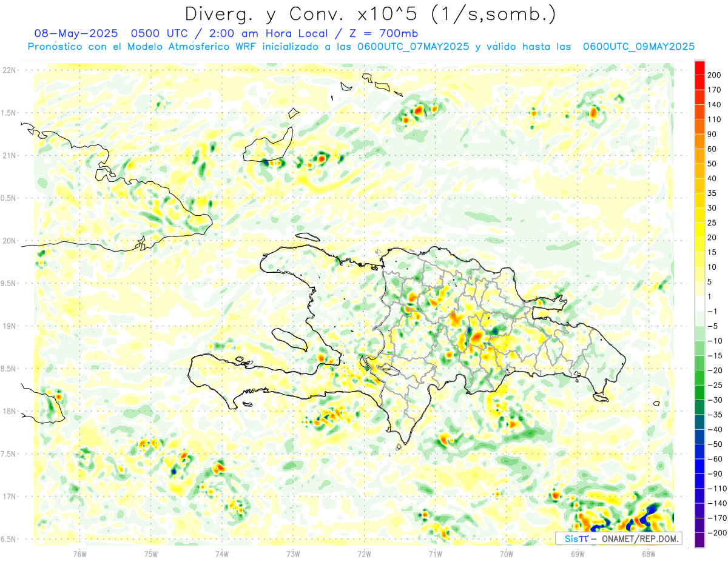Click the 'Z = 700mb' level text
Screen dimensions: 728x562
383,33
